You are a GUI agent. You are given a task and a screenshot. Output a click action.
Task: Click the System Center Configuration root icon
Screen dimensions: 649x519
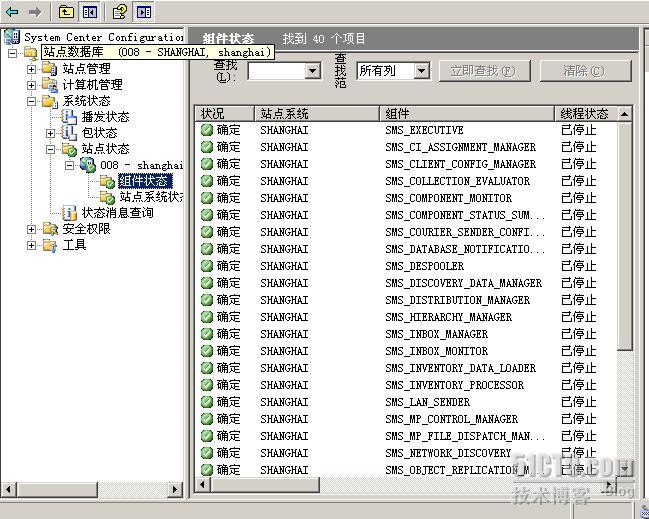tap(12, 37)
